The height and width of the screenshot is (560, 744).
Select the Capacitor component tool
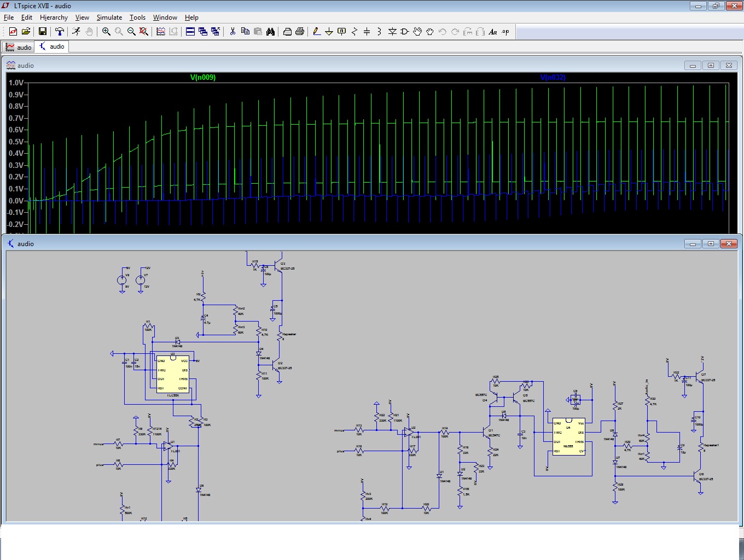pos(367,32)
